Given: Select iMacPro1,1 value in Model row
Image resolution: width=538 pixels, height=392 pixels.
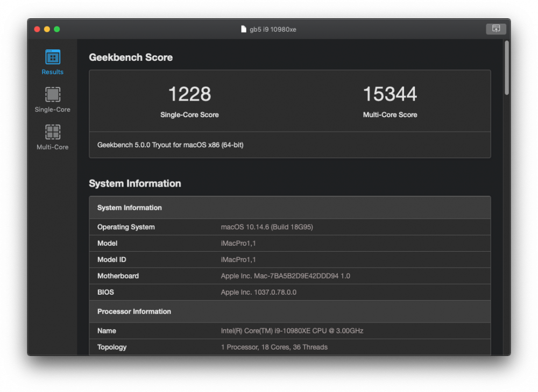Looking at the screenshot, I should coord(238,243).
